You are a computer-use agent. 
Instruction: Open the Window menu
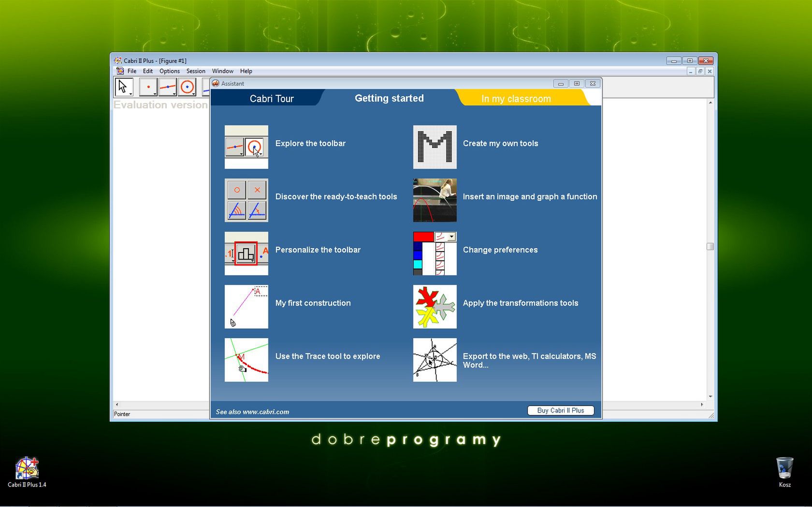[x=223, y=71]
